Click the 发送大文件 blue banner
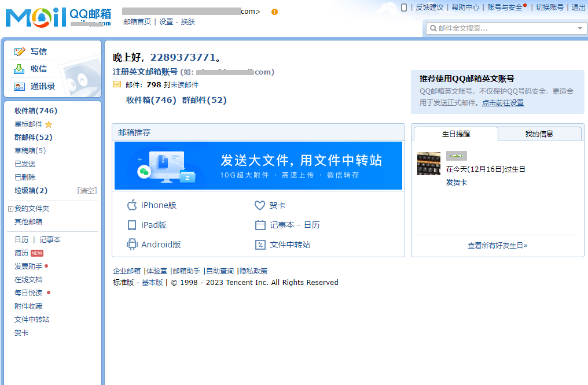This screenshot has height=385, width=588. pyautogui.click(x=258, y=165)
